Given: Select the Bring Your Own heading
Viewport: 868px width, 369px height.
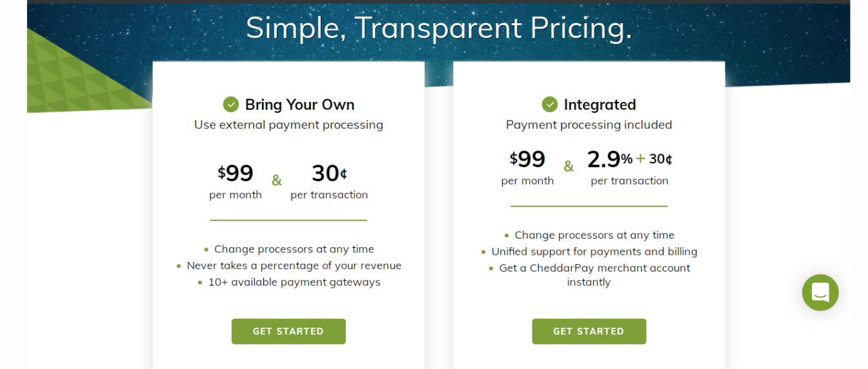Looking at the screenshot, I should pos(299,105).
